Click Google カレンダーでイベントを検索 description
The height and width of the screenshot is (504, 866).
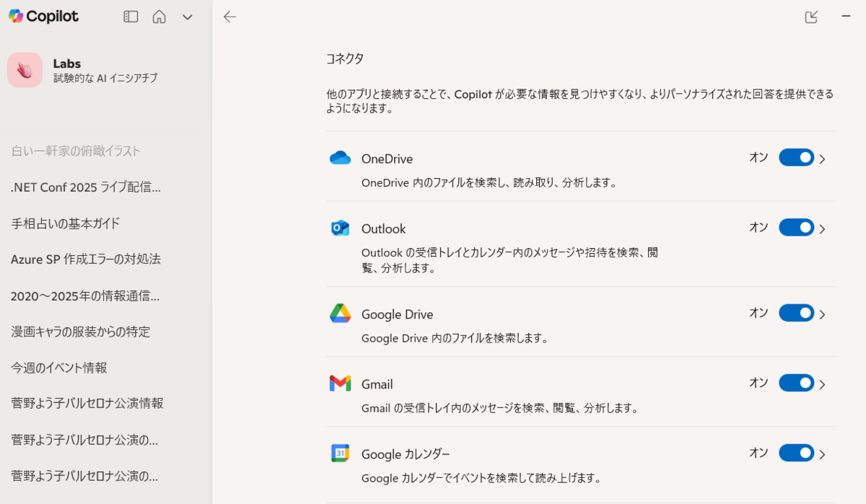point(481,478)
